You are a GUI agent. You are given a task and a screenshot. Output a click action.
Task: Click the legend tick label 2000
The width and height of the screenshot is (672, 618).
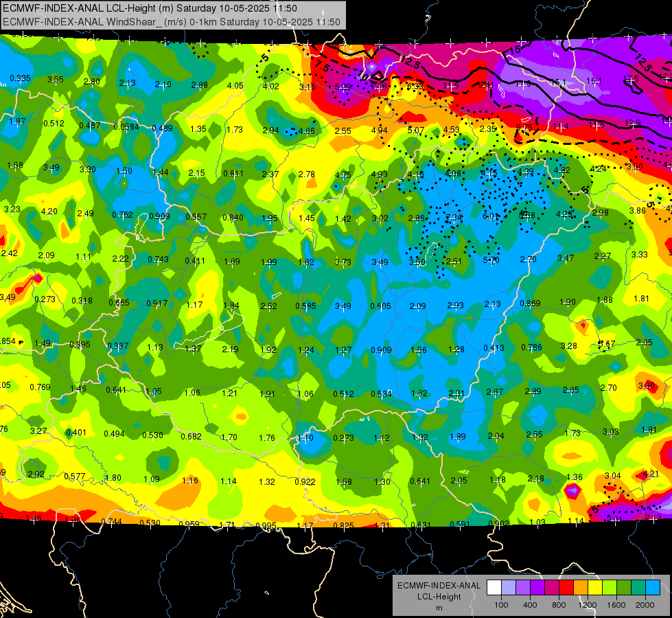pyautogui.click(x=645, y=605)
